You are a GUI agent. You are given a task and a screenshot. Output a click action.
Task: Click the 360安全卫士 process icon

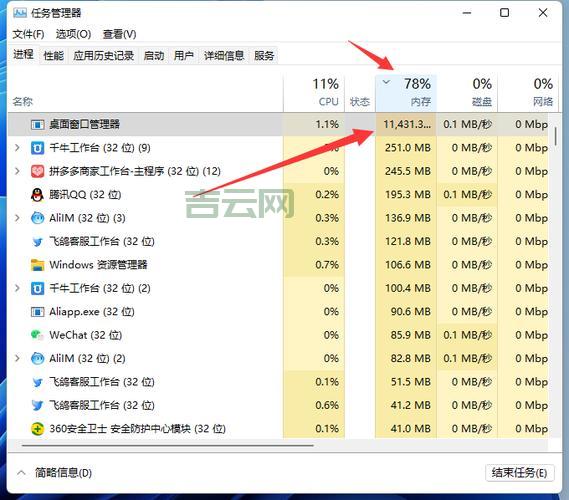37,429
